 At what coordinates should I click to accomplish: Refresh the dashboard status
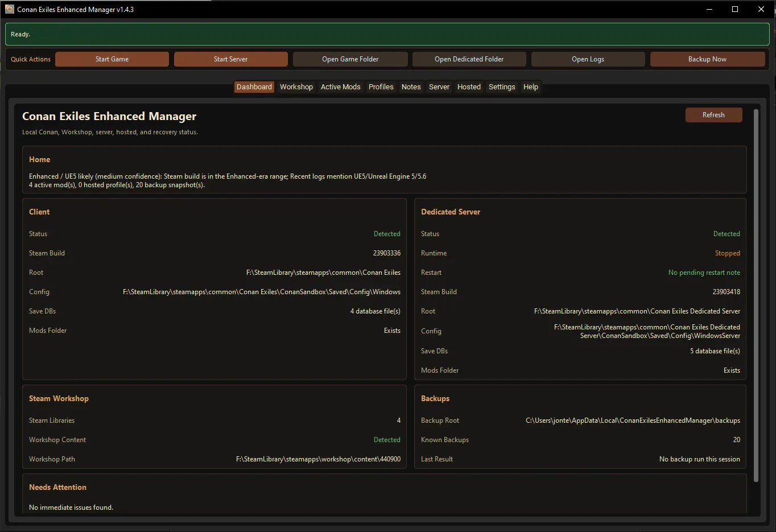point(714,115)
